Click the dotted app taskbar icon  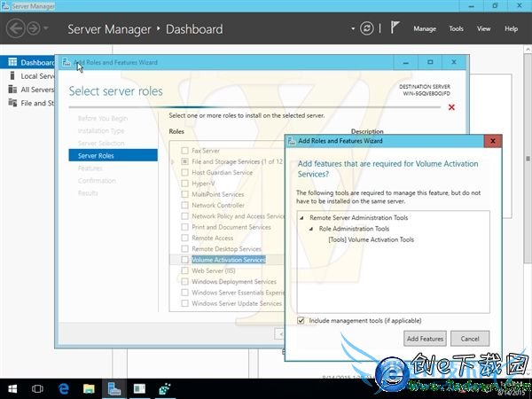click(x=165, y=388)
